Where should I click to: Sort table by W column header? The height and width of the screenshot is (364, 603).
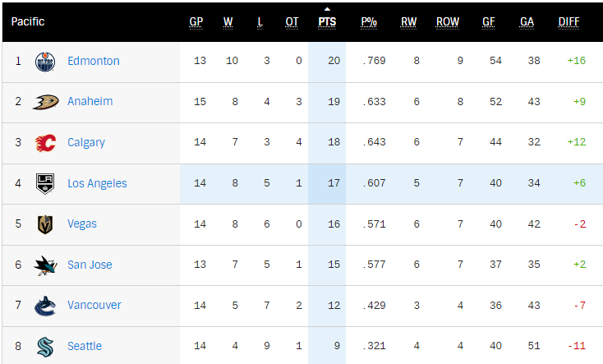tap(228, 22)
